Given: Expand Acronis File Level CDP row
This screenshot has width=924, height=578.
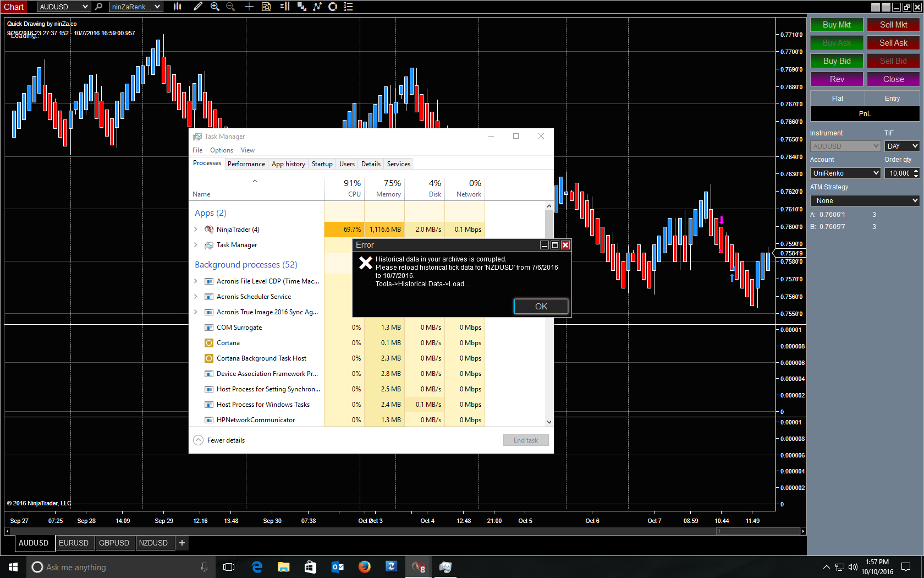Looking at the screenshot, I should tap(196, 281).
